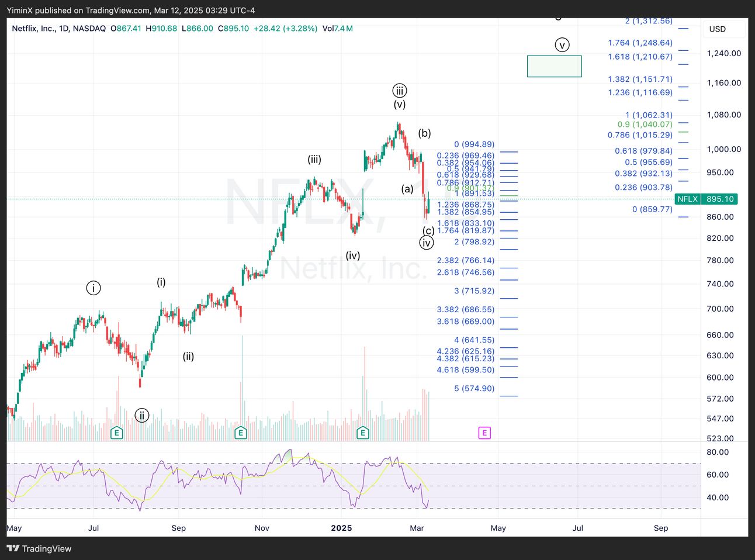This screenshot has height=560, width=755.
Task: Click the 2.382 (766.14) extension label
Action: tap(466, 261)
